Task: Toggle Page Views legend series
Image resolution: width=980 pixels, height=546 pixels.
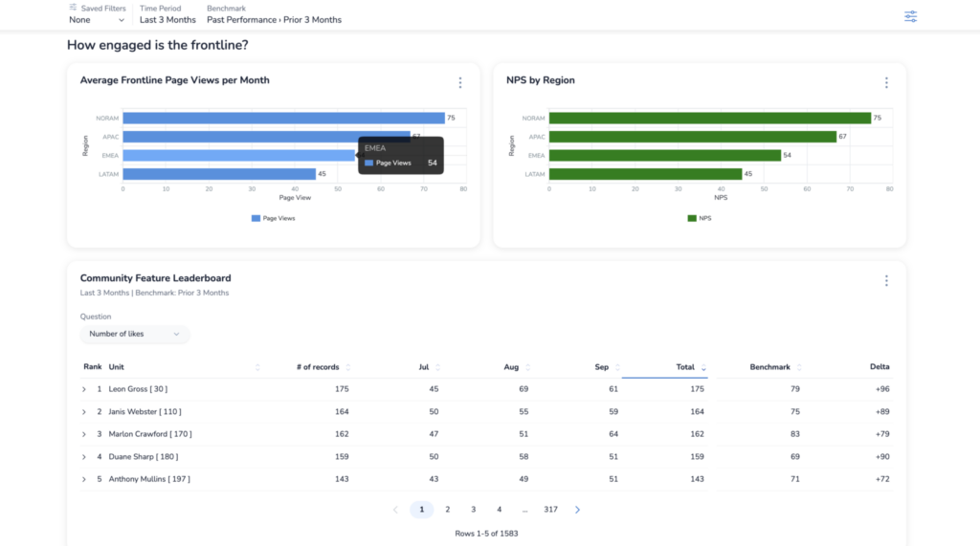Action: [273, 218]
